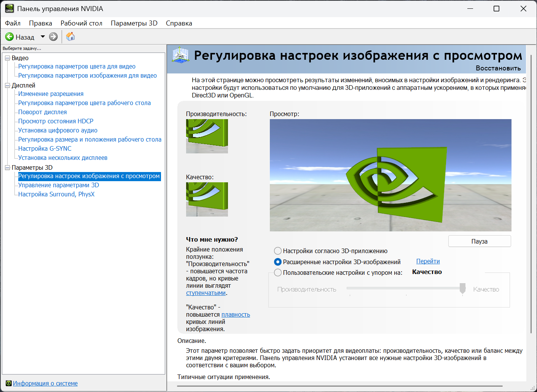This screenshot has width=537, height=392.
Task: Select 'Настройки согласно 3D-приложению' radio button
Action: coord(278,251)
